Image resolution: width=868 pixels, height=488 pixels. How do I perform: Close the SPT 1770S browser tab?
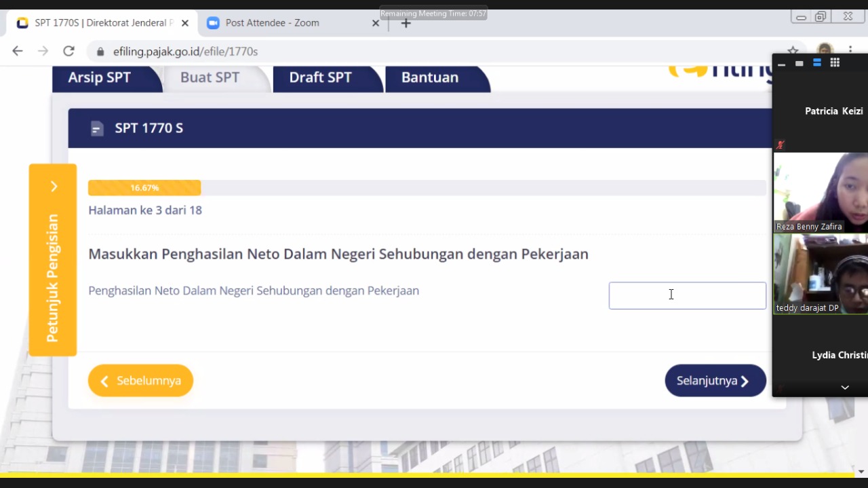(x=185, y=23)
